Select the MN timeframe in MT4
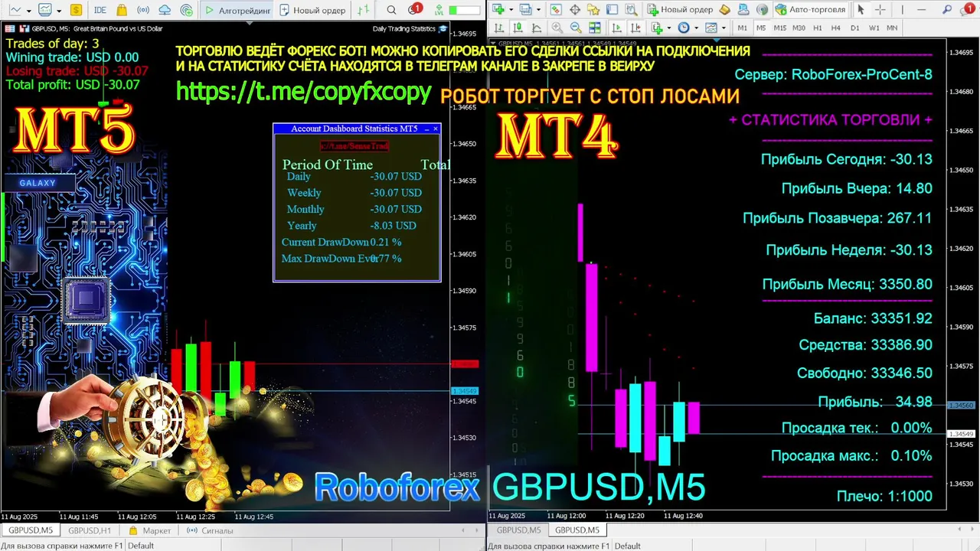980x551 pixels. 892,28
